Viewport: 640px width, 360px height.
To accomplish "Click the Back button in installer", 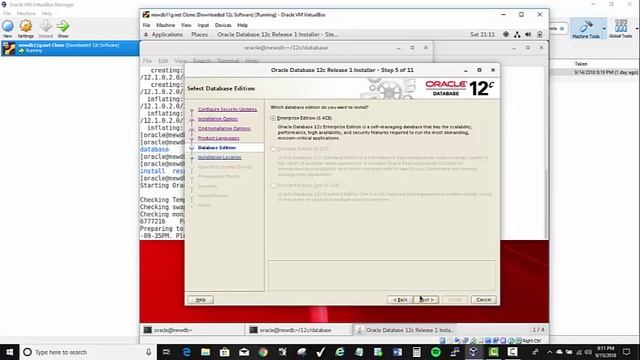I will 400,300.
